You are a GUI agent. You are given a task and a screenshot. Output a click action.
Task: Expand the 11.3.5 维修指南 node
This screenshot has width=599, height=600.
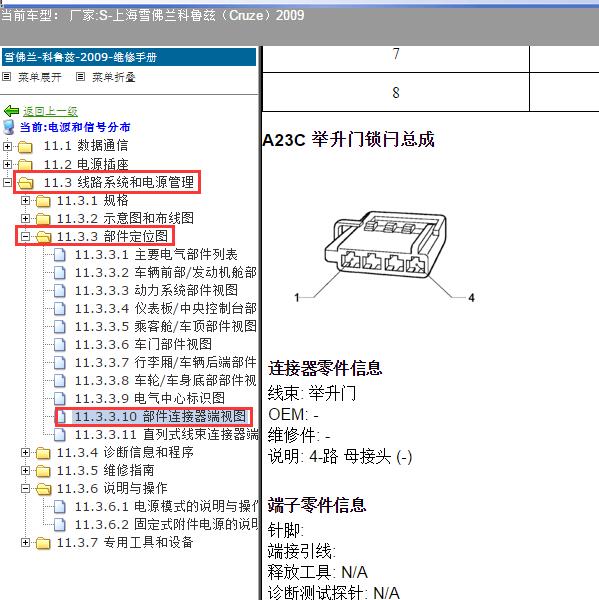click(x=25, y=470)
